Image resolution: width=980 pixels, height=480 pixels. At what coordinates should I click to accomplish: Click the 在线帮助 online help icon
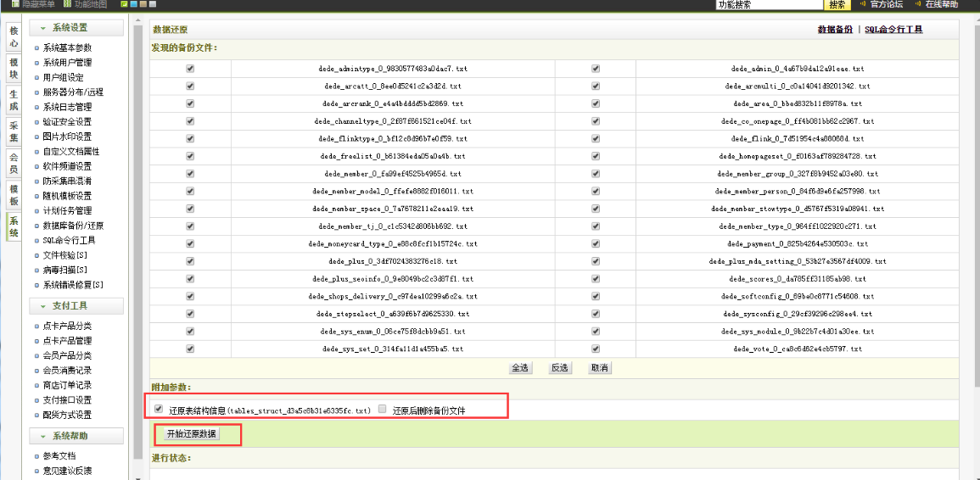click(918, 4)
